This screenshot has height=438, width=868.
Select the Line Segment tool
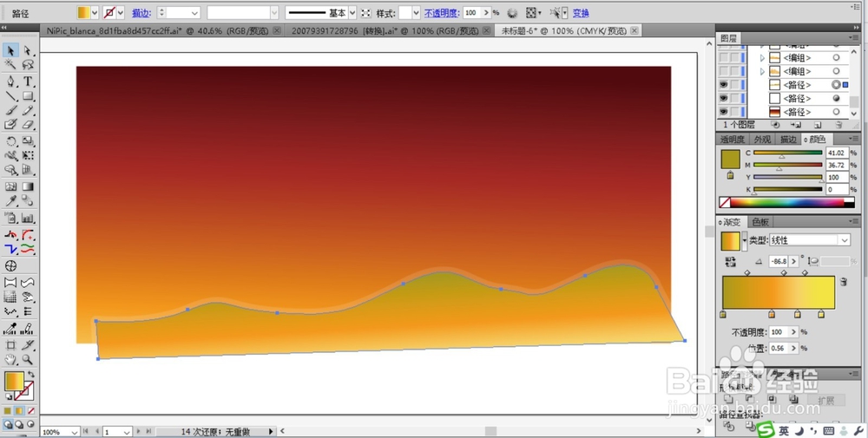pyautogui.click(x=10, y=96)
